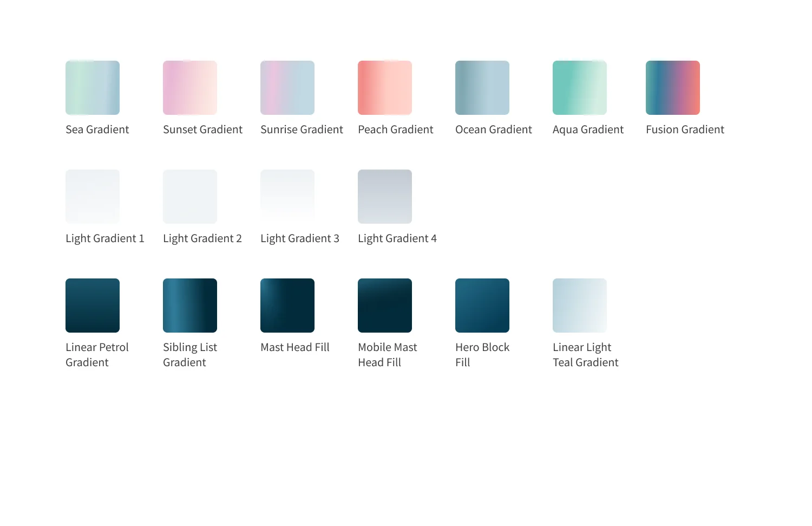Select the "Peach Gradient" caption
This screenshot has width=812, height=526.
[x=396, y=129]
